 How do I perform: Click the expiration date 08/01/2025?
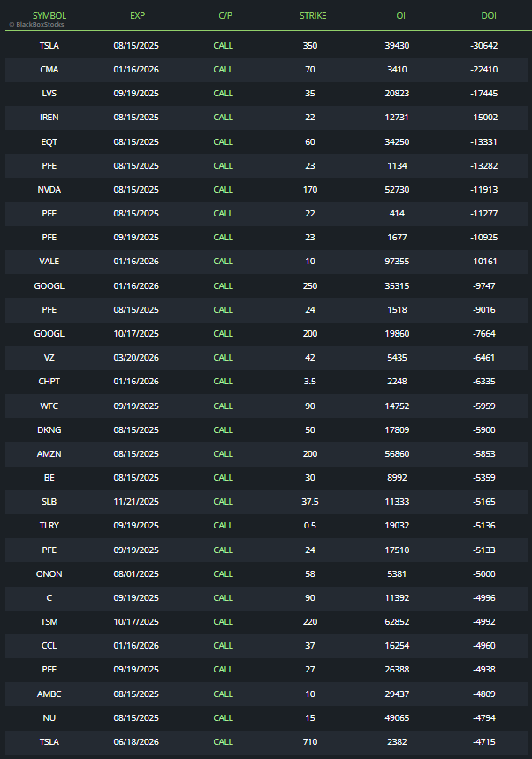tap(136, 573)
